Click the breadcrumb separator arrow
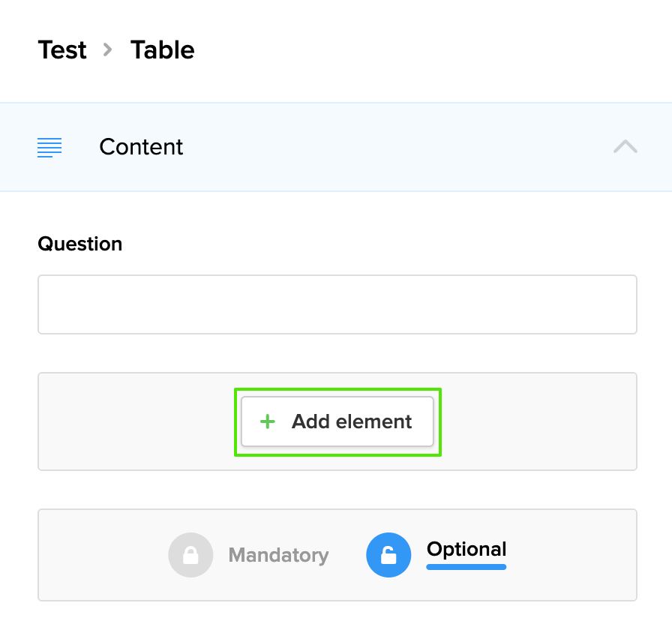The width and height of the screenshot is (672, 636). click(108, 50)
